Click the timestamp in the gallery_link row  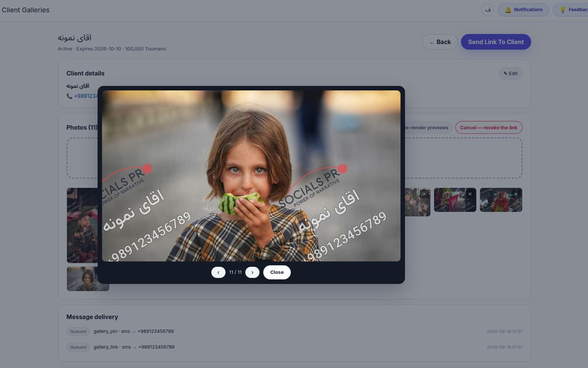pos(504,347)
